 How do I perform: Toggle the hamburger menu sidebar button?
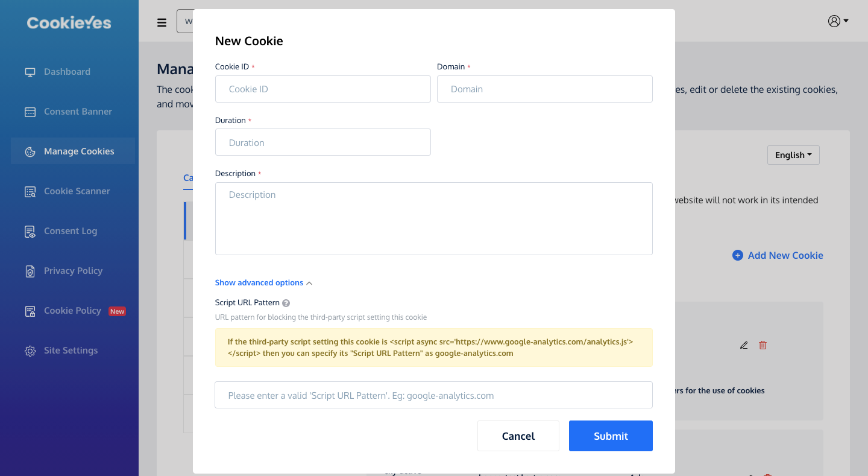162,22
